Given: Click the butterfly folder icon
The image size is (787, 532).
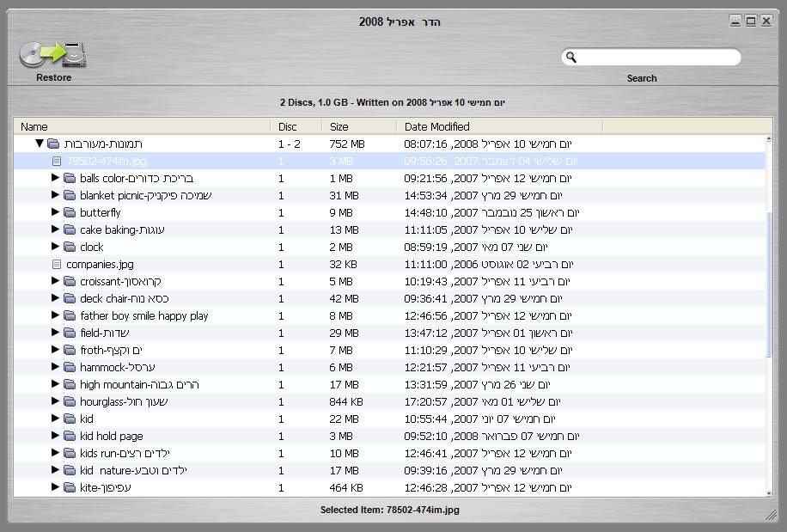Looking at the screenshot, I should coord(70,212).
